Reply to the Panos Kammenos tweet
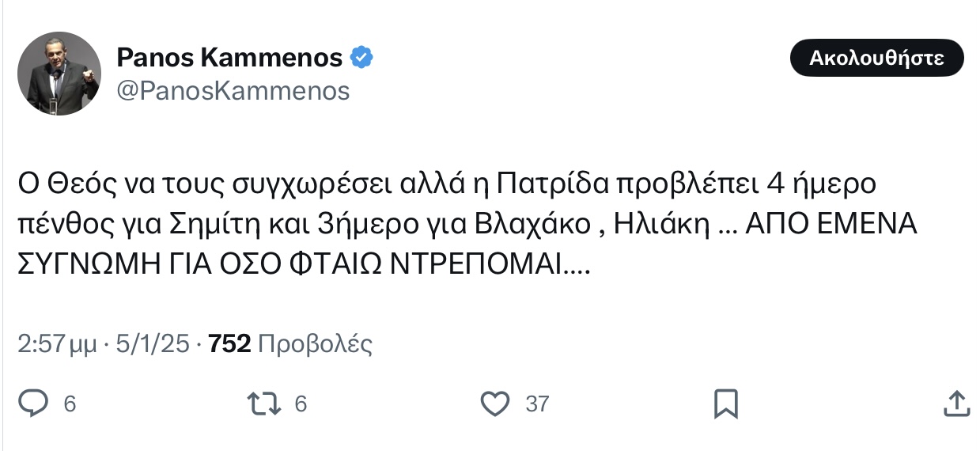Viewport: 980px width, 451px height. 34,404
